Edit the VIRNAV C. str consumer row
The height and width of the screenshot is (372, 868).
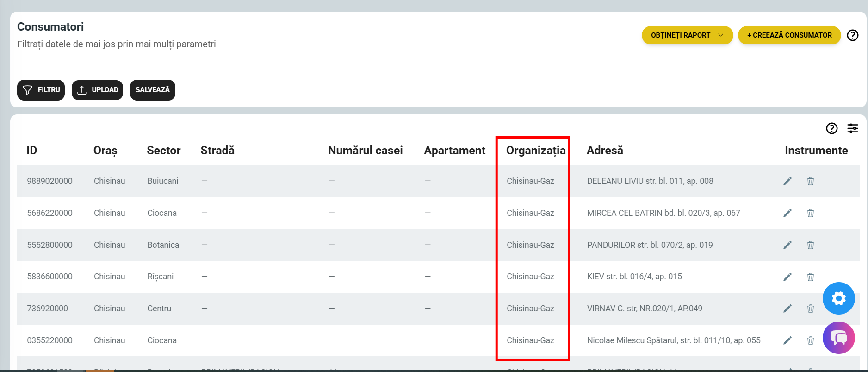coord(787,309)
